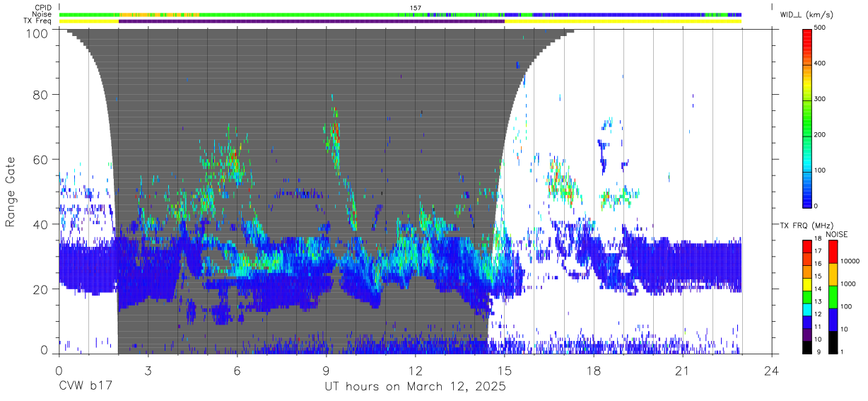Click the purple portion of the TX Freq bar
This screenshot has width=868, height=401.
coord(312,21)
